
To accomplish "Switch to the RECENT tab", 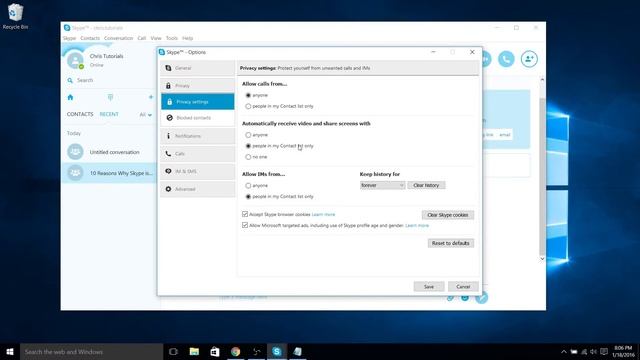I will 109,114.
